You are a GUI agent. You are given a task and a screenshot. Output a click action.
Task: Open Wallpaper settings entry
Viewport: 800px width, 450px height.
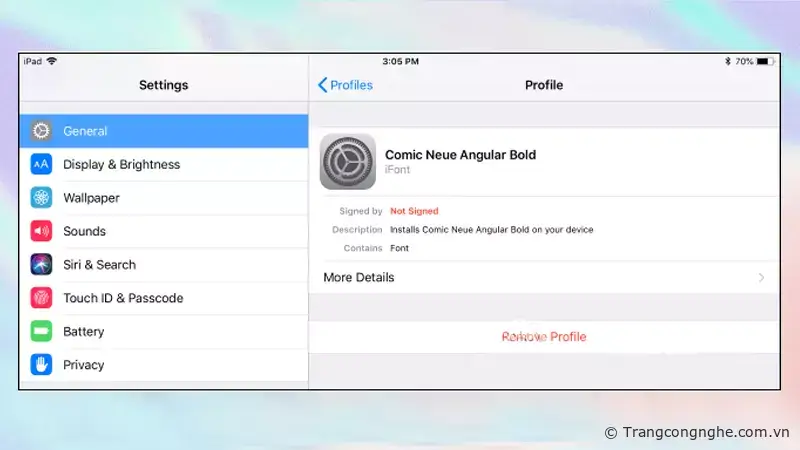[x=91, y=198]
